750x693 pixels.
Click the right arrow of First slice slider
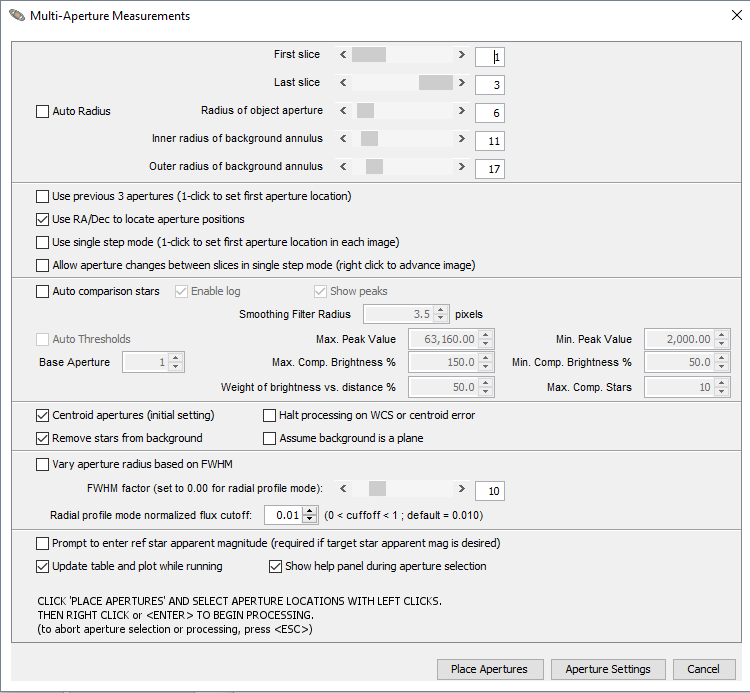pyautogui.click(x=462, y=55)
